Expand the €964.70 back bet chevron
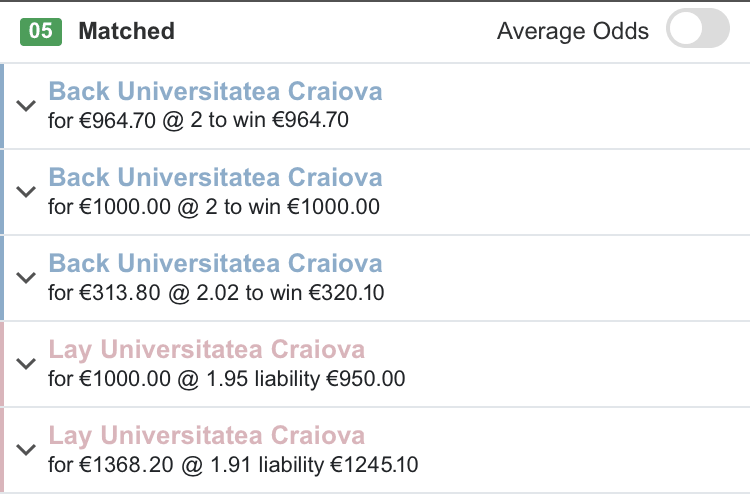This screenshot has width=750, height=494. click(x=26, y=106)
